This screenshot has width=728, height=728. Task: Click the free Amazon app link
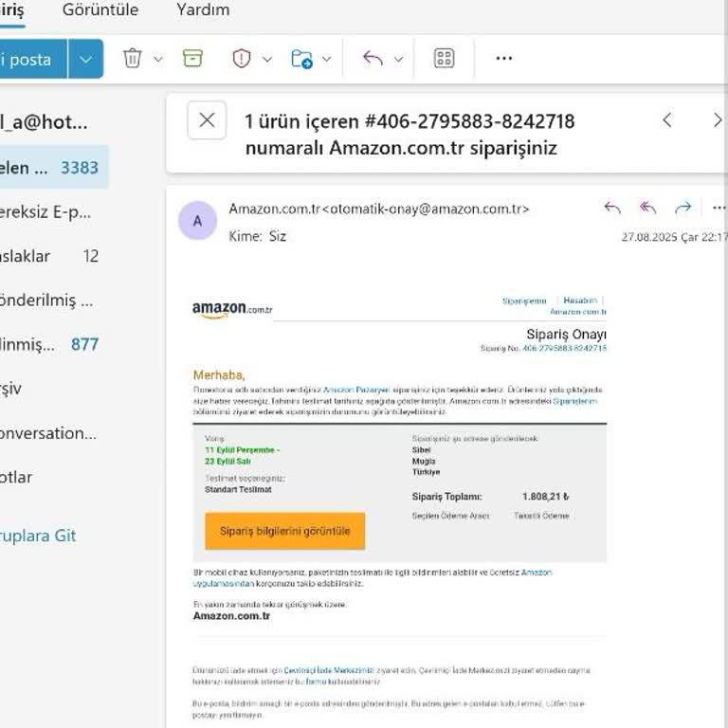(373, 578)
